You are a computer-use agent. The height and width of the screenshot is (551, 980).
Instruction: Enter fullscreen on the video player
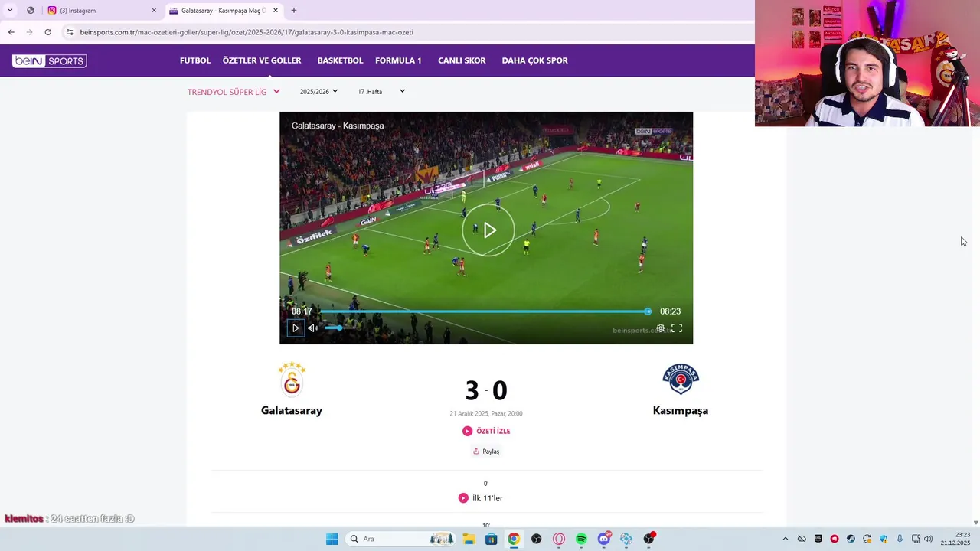pyautogui.click(x=677, y=328)
